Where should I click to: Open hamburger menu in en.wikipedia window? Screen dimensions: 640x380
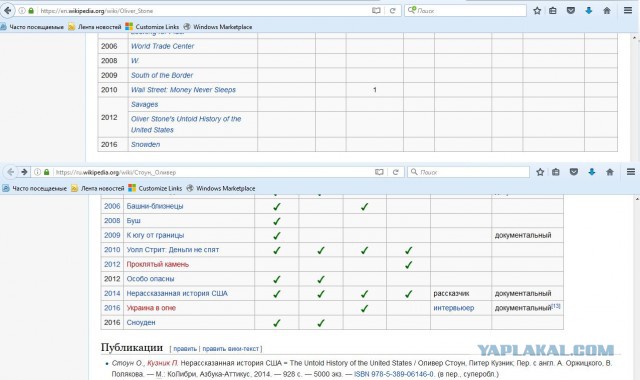(x=628, y=11)
